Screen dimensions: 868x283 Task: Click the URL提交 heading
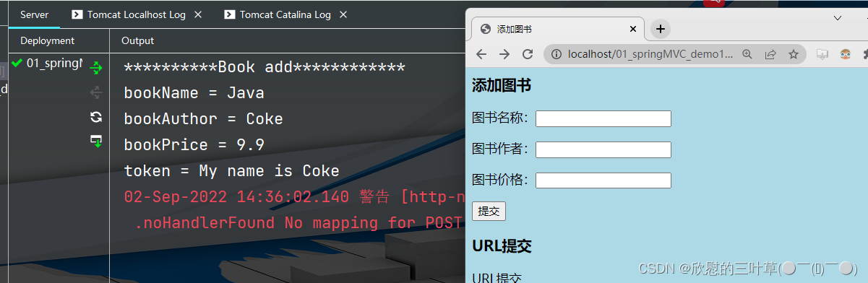click(502, 246)
